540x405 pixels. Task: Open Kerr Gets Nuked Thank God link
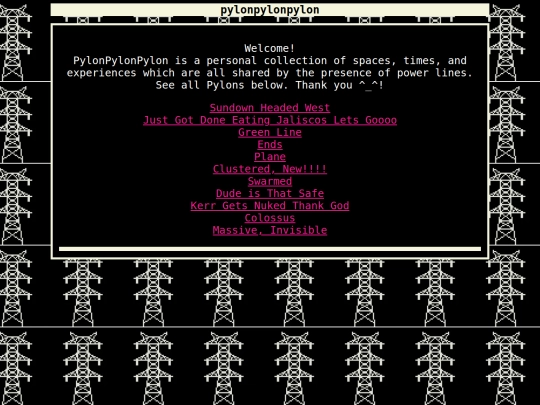[270, 206]
